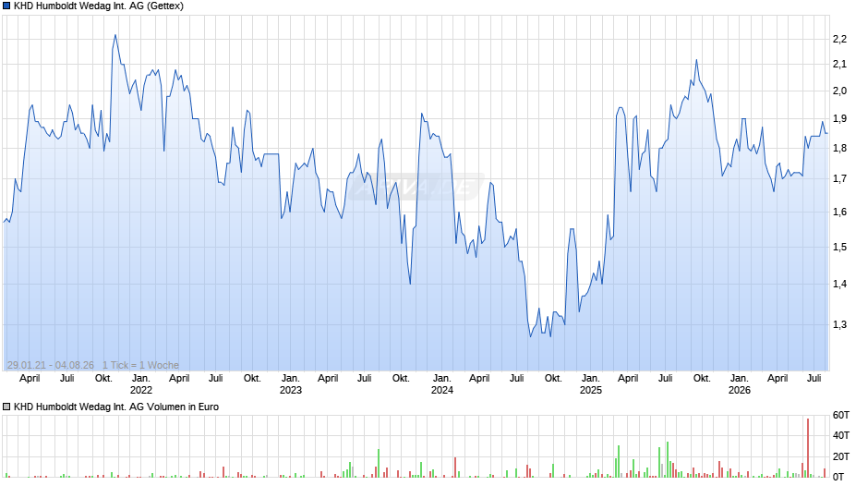This screenshot has width=868, height=486.
Task: Select the 'KHD Humboldt Wedag Int. AG Volumen in Euro' title
Action: click(x=116, y=407)
